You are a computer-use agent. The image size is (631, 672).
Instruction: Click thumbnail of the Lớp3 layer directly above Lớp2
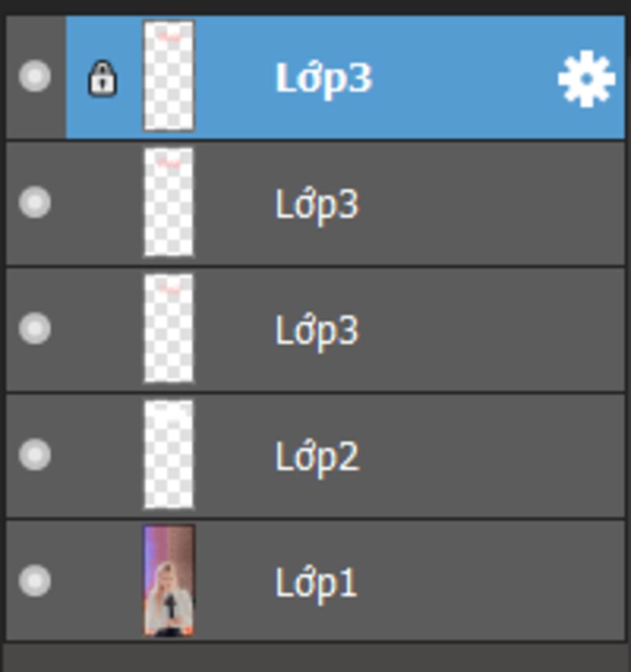click(169, 328)
